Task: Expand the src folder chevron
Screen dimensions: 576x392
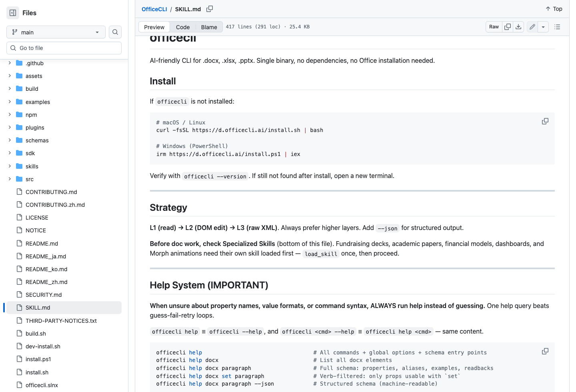Action: point(10,179)
